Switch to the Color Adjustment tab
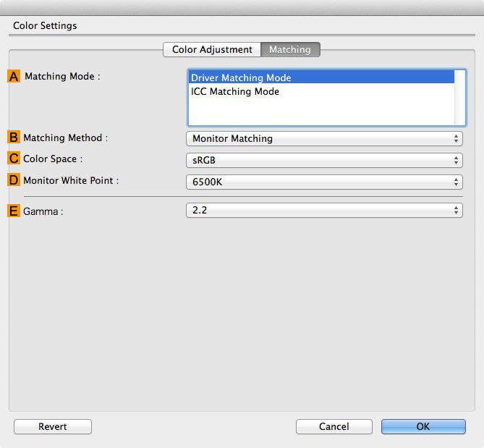484x448 pixels. (212, 50)
